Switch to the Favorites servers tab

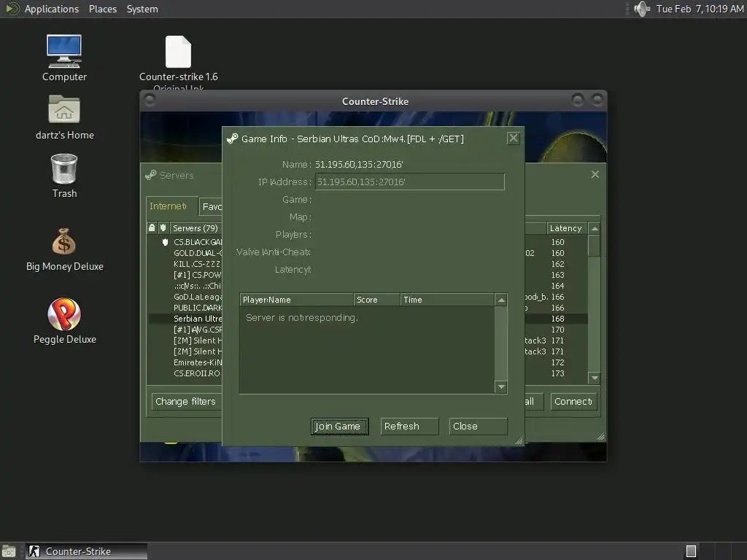pos(211,206)
